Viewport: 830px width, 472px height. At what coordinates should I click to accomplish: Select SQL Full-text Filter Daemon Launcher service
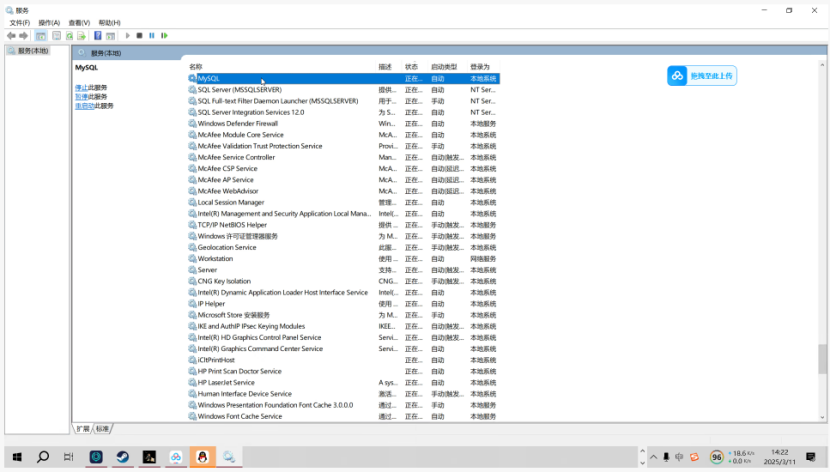click(x=344, y=101)
